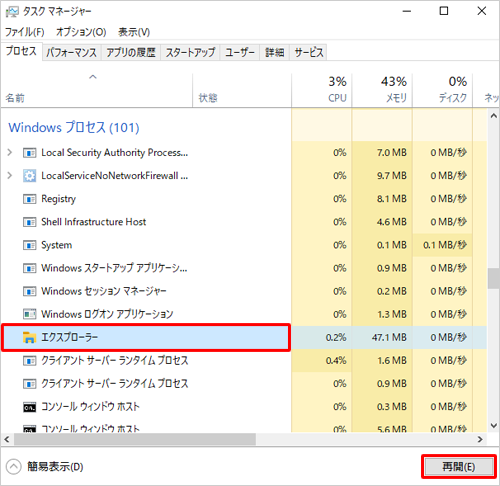Click the エクスプローラー folder icon
This screenshot has height=486, width=500.
click(29, 337)
